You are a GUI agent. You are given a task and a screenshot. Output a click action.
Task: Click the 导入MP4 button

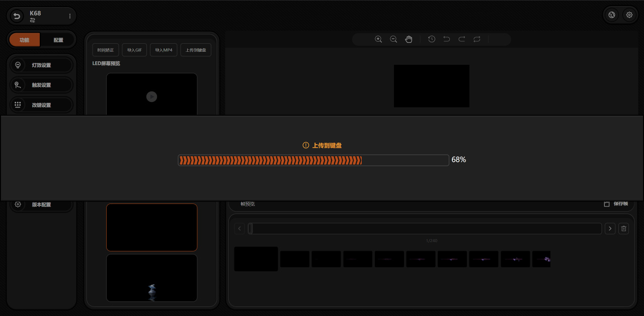[x=164, y=50]
